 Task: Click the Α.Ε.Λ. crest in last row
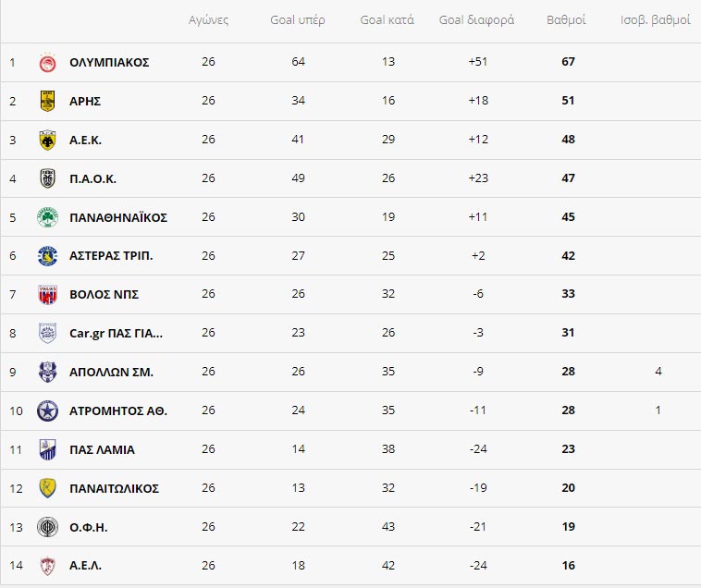point(47,566)
